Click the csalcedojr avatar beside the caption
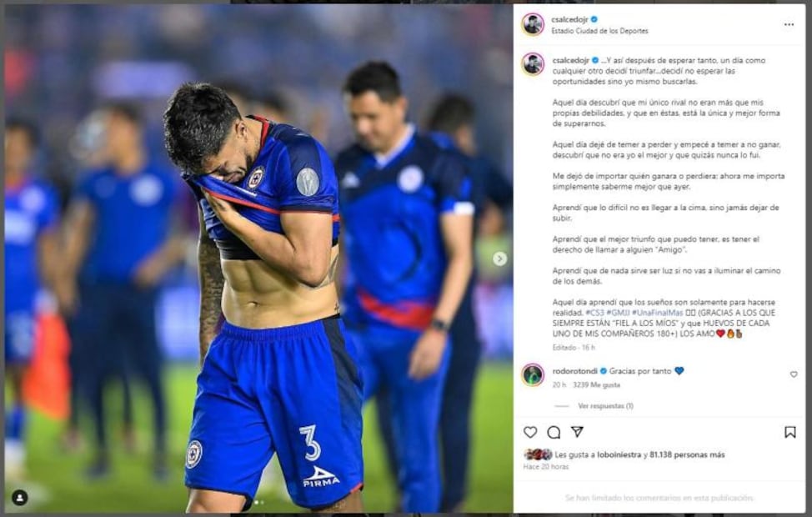812x517 pixels. pyautogui.click(x=533, y=64)
